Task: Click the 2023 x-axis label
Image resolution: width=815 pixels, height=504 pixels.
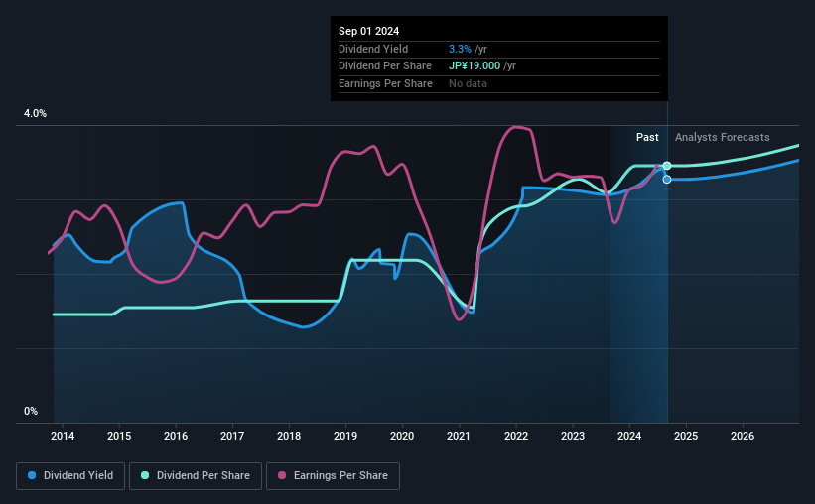Action: pyautogui.click(x=573, y=436)
